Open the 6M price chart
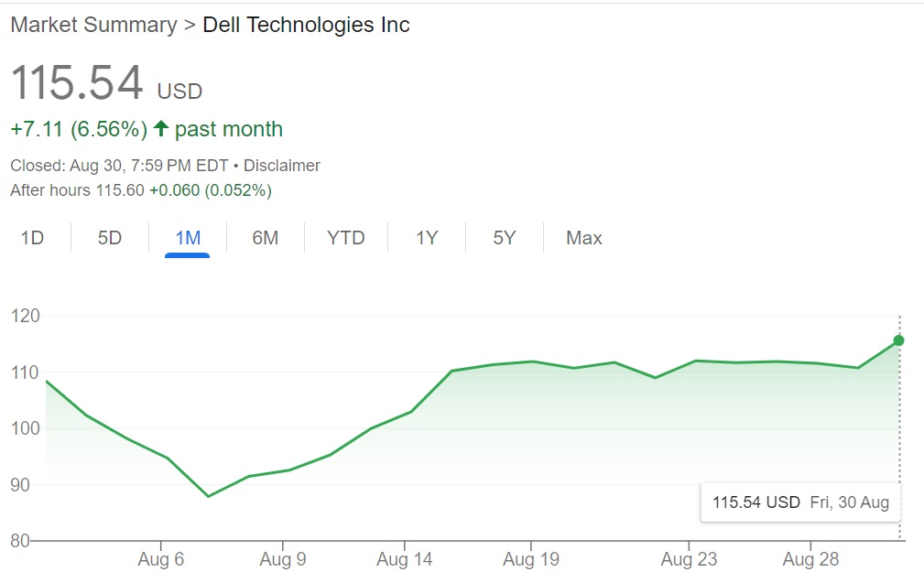This screenshot has width=924, height=583. [x=265, y=237]
